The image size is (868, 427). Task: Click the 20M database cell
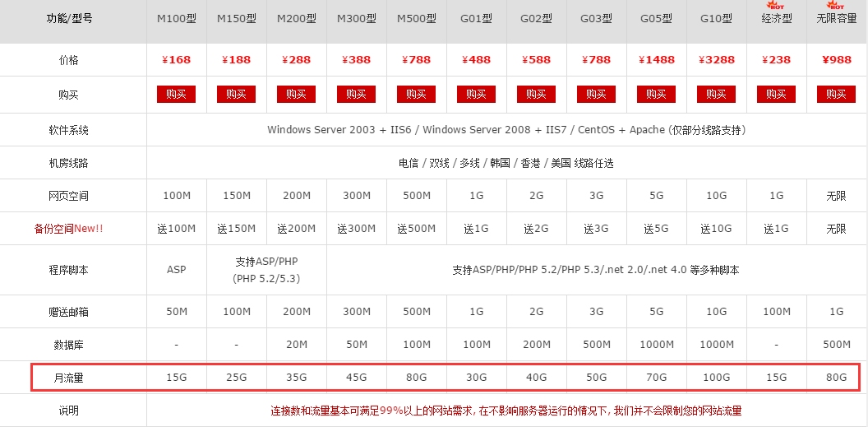click(x=297, y=345)
